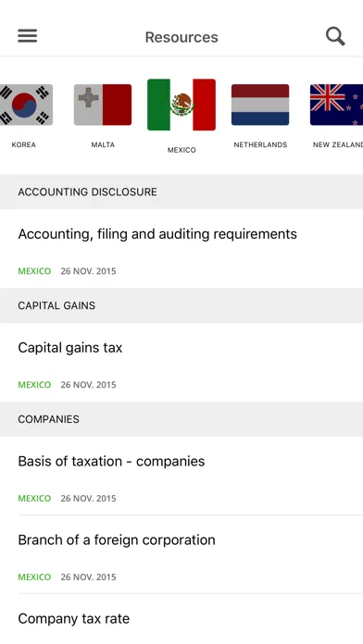Viewport: 363px width, 644px height.
Task: Tap the Capital Gains section header
Action: [x=181, y=305]
